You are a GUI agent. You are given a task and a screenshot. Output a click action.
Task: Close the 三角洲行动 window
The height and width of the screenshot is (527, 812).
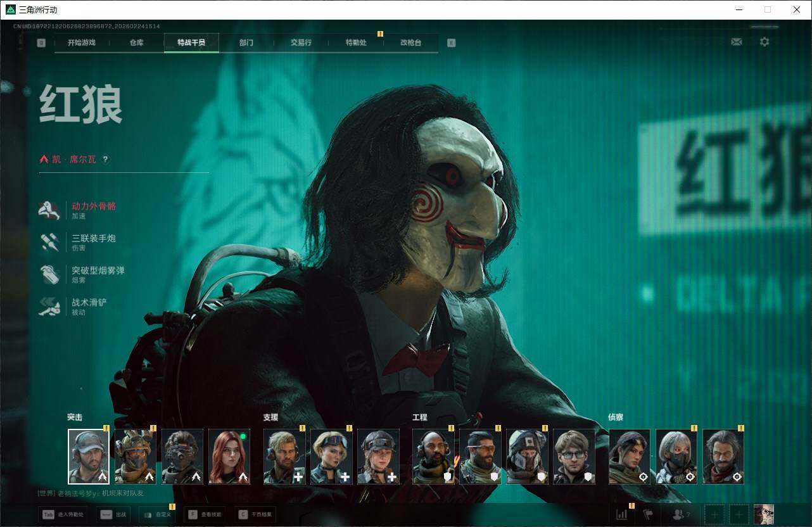click(797, 10)
